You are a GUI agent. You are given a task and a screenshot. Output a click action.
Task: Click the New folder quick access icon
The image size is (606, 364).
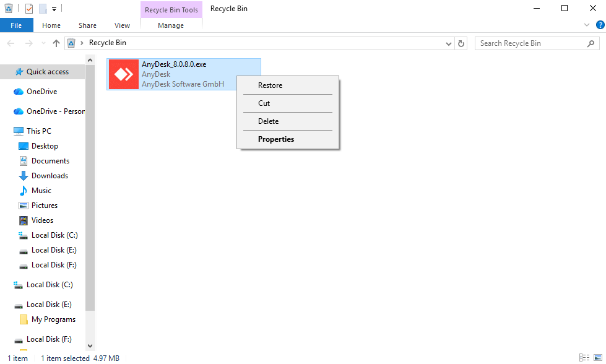[x=43, y=8]
